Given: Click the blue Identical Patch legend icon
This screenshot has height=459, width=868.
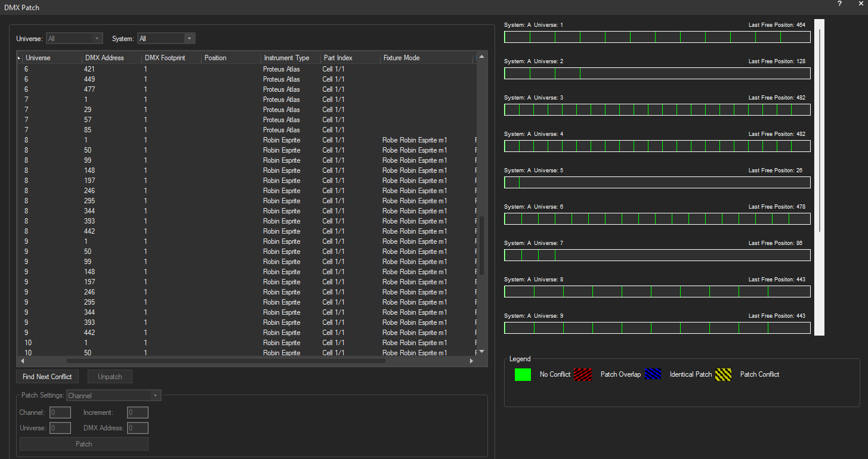Looking at the screenshot, I should point(653,374).
